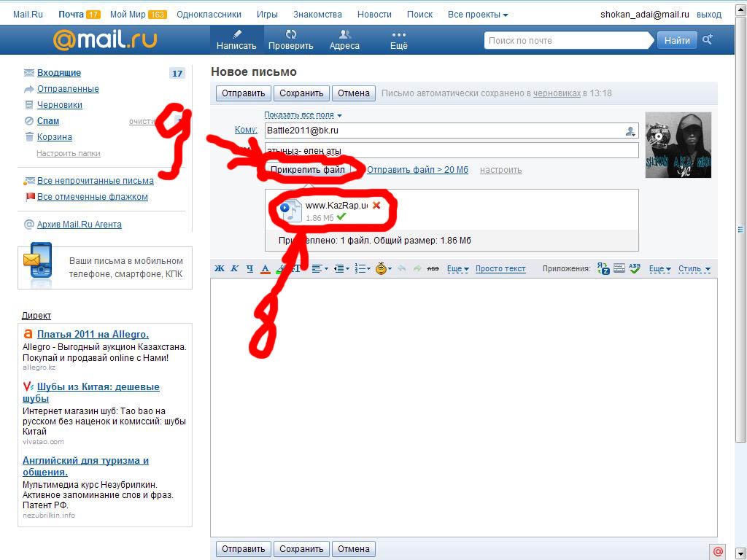Apply underline formatting (Ч)
Screen dimensions: 747x560
(x=249, y=268)
